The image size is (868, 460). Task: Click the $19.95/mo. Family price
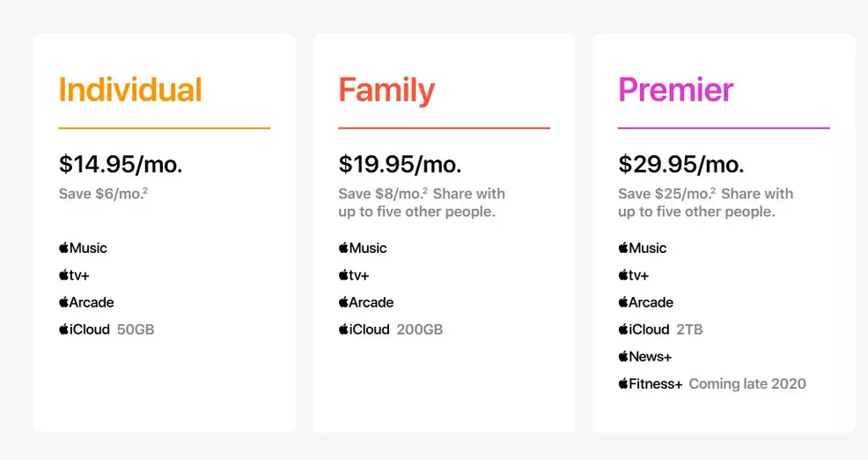click(x=400, y=164)
